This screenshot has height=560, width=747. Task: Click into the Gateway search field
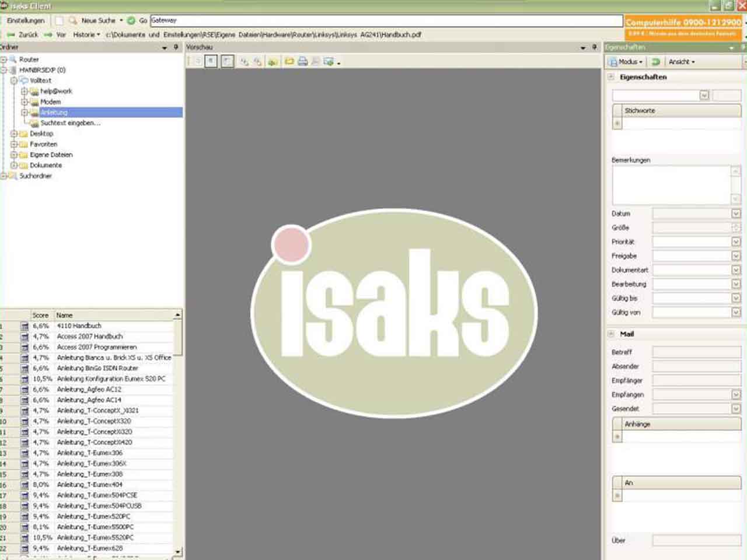point(386,20)
